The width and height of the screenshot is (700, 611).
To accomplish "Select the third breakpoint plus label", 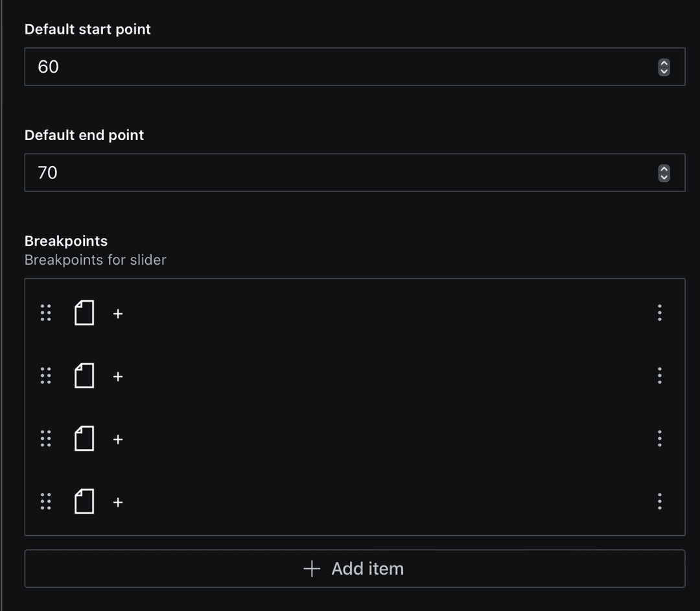I will click(x=118, y=440).
